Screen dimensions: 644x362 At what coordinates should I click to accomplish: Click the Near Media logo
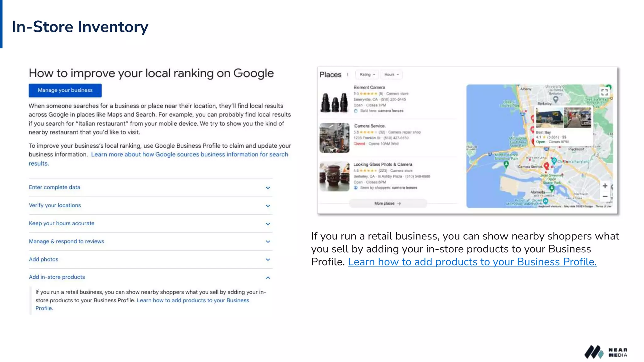606,352
